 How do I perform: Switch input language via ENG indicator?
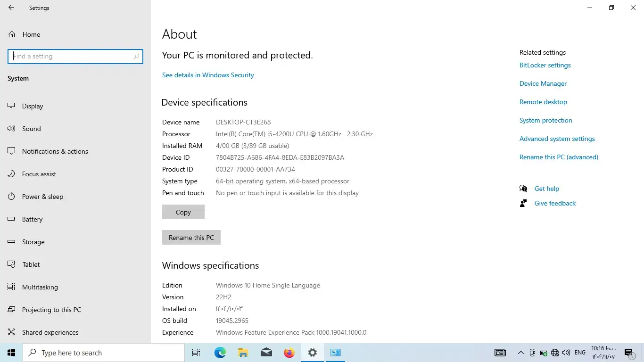580,353
